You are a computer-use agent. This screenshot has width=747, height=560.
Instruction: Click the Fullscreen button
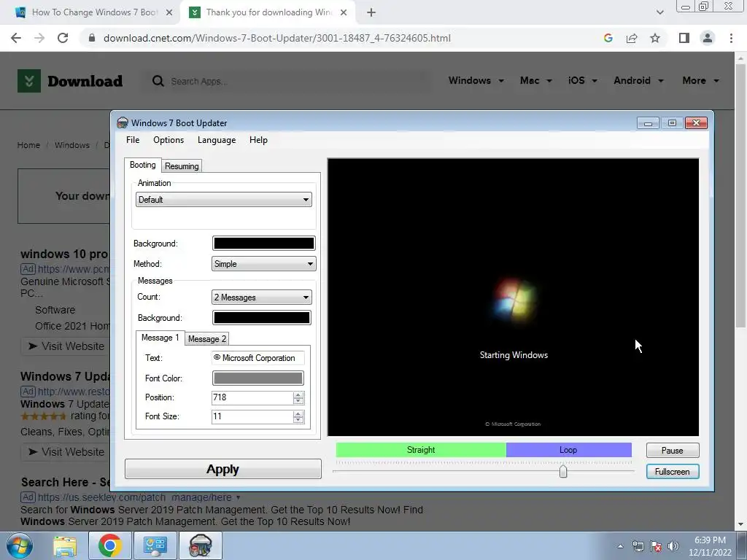pyautogui.click(x=672, y=472)
